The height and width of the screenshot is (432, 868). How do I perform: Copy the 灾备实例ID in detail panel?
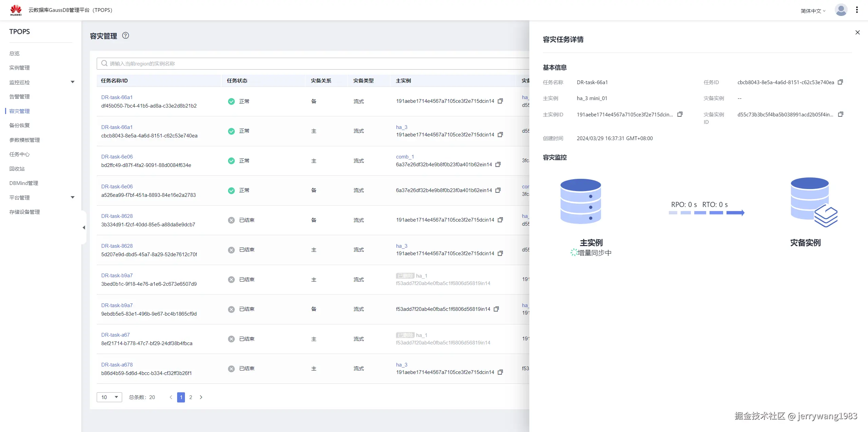pyautogui.click(x=840, y=114)
